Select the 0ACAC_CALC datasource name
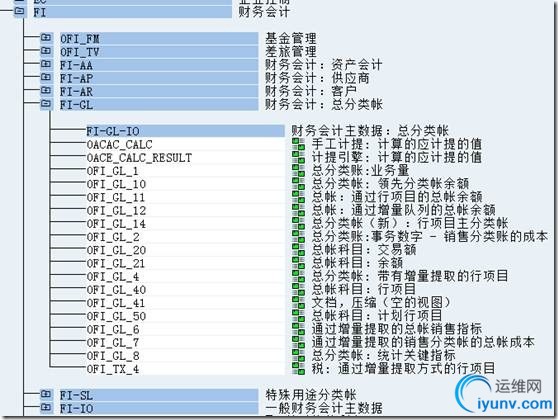 120,145
